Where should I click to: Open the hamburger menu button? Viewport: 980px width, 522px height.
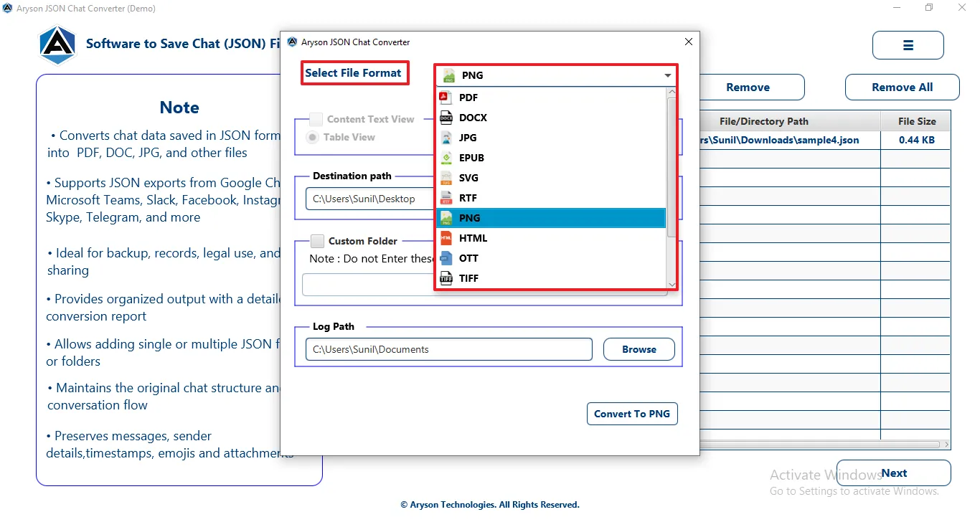[x=908, y=45]
